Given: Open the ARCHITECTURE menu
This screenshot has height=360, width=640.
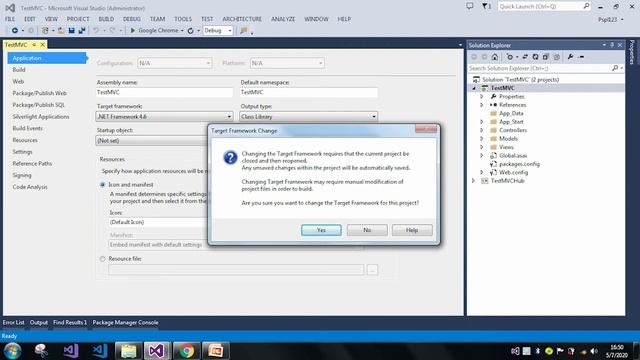Looking at the screenshot, I should [x=242, y=19].
